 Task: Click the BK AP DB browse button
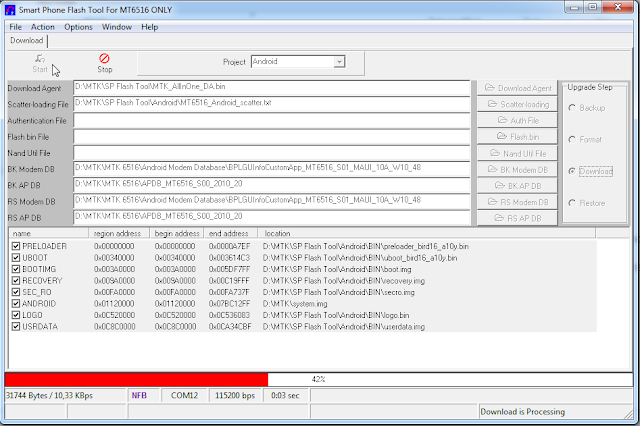click(517, 186)
